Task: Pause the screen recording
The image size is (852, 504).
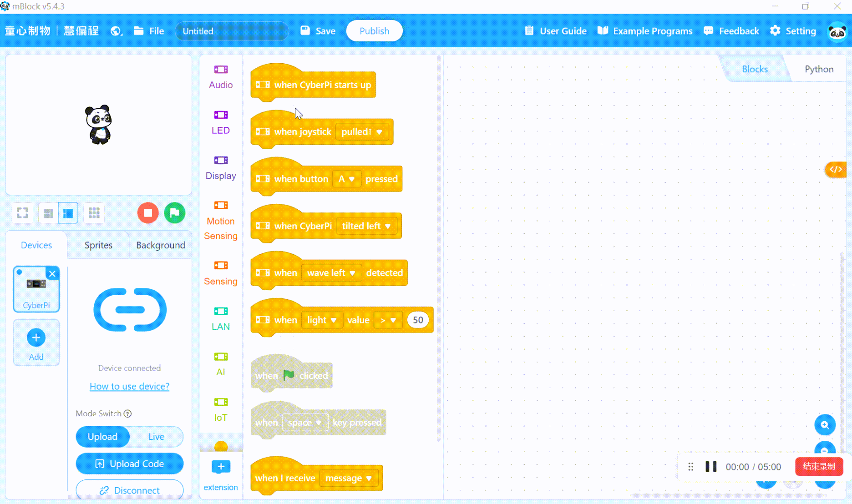Action: pos(711,467)
